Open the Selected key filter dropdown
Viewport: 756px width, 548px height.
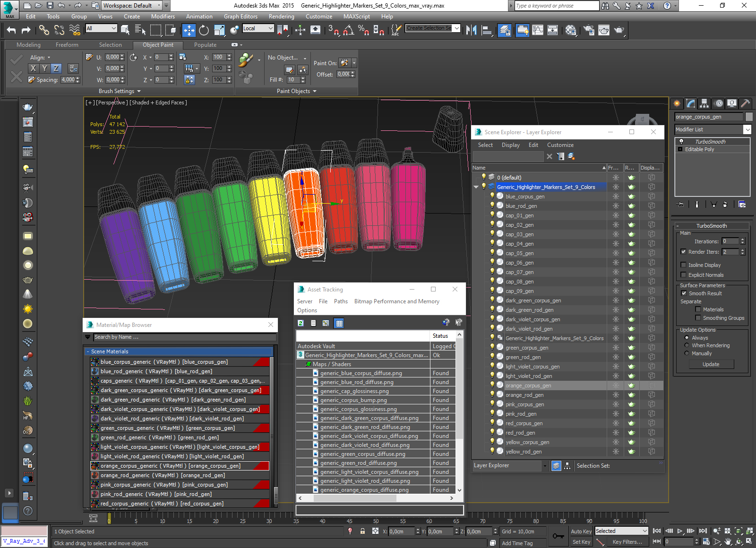point(621,531)
